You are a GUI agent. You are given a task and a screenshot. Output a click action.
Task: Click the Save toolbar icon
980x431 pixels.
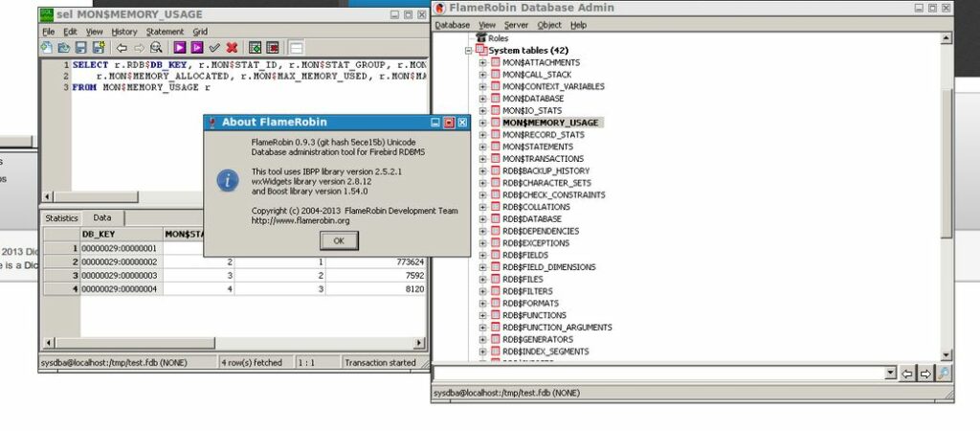tap(80, 48)
